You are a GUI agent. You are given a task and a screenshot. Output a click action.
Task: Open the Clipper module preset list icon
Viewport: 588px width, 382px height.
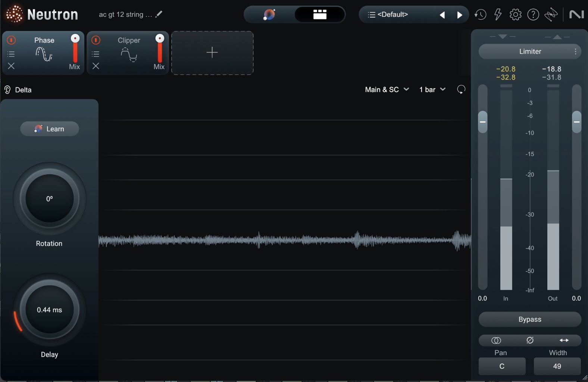tap(96, 54)
